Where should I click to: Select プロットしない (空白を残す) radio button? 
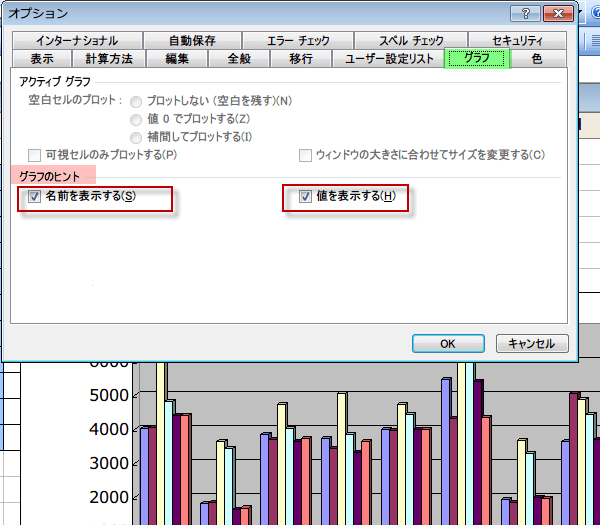(x=136, y=101)
